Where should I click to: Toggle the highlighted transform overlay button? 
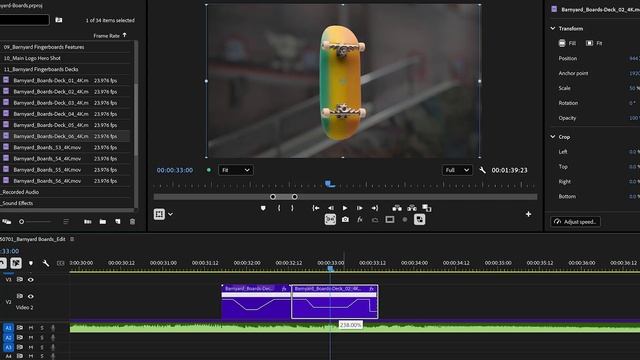coord(419,220)
